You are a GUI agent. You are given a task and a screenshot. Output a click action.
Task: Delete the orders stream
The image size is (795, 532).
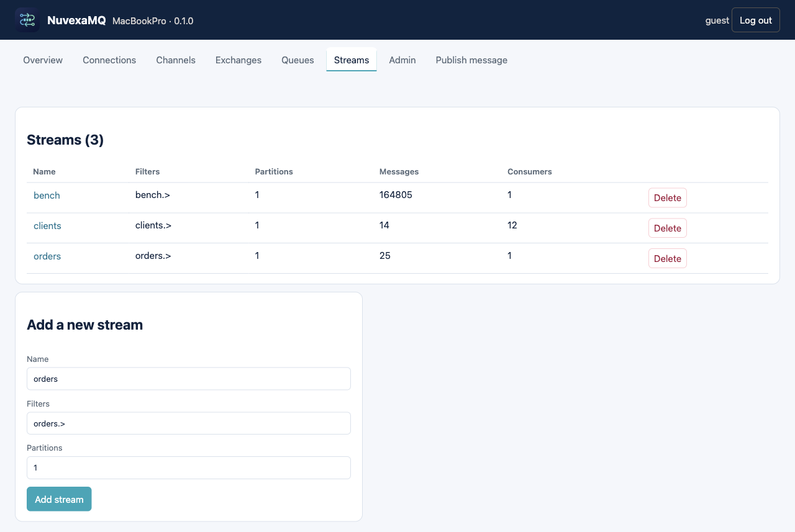point(668,259)
